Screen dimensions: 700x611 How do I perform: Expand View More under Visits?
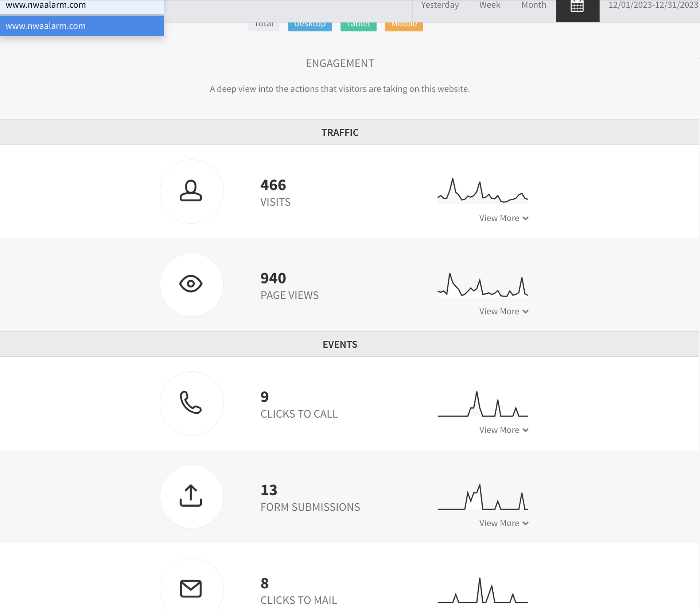click(x=503, y=218)
